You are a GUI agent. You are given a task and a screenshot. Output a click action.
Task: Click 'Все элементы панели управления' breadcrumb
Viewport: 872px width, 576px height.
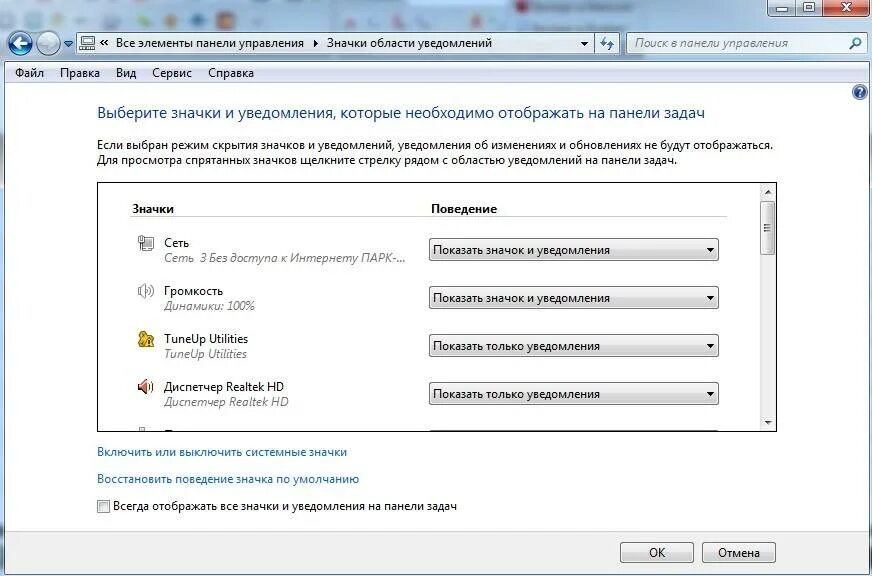pyautogui.click(x=210, y=43)
